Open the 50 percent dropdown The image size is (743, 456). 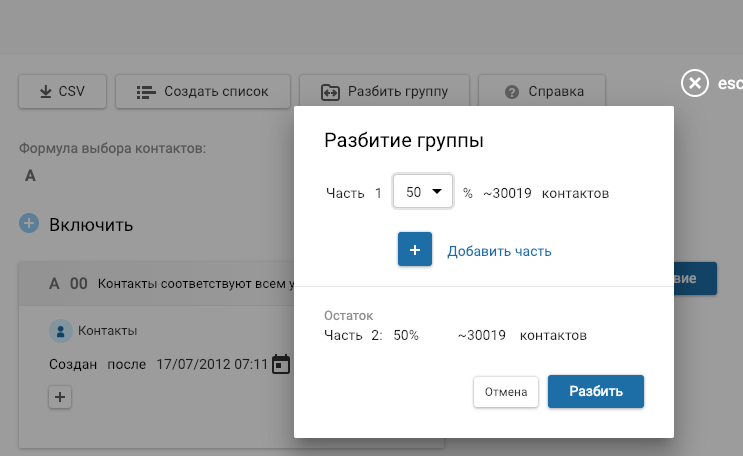tap(424, 192)
